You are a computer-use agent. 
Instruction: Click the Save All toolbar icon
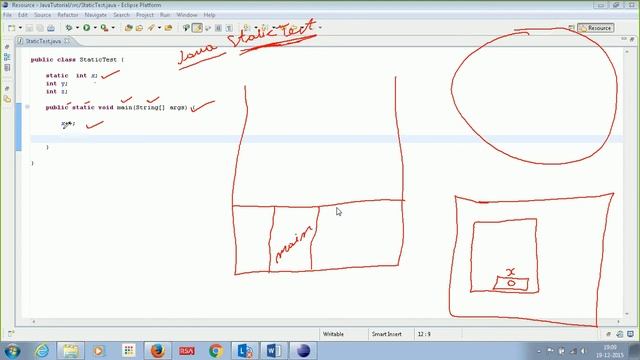tap(40, 28)
